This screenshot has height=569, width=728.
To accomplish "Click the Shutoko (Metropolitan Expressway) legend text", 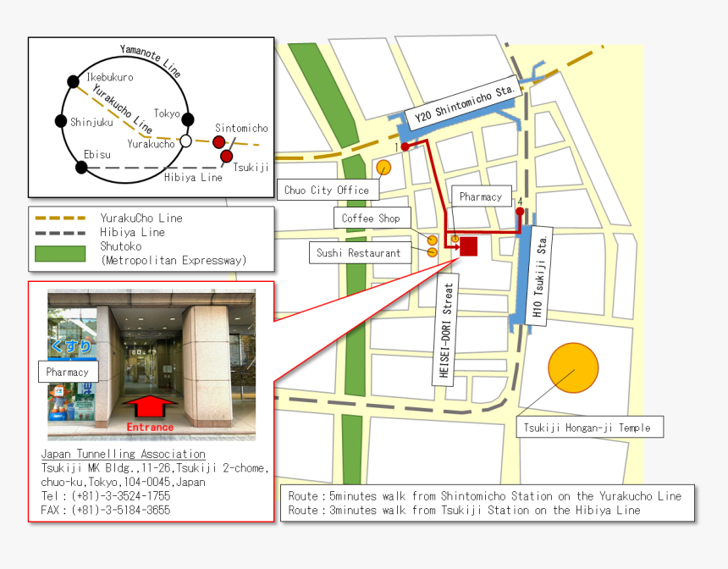I will 174,253.
